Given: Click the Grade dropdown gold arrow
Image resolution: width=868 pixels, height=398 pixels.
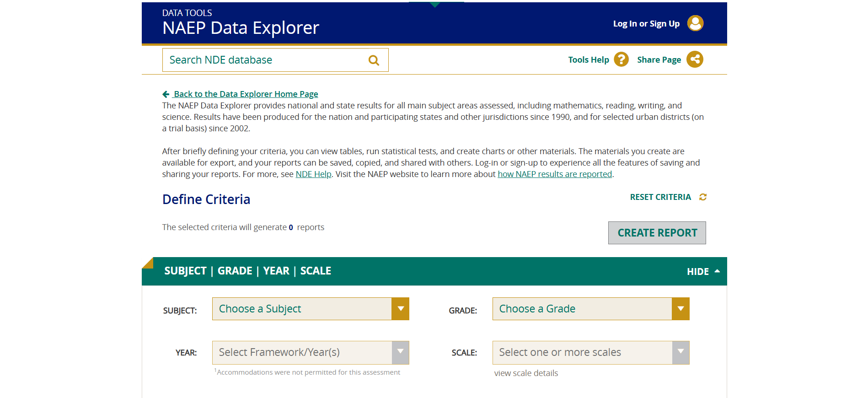Looking at the screenshot, I should [x=680, y=309].
